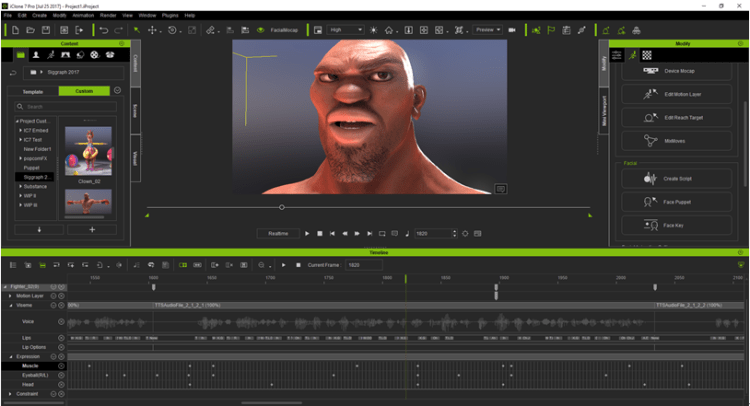Create a new project via toolbar icon
The height and width of the screenshot is (406, 750).
pyautogui.click(x=15, y=30)
